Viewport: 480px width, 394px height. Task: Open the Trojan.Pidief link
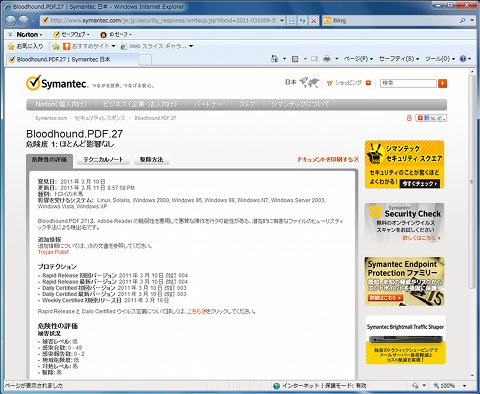pos(53,252)
